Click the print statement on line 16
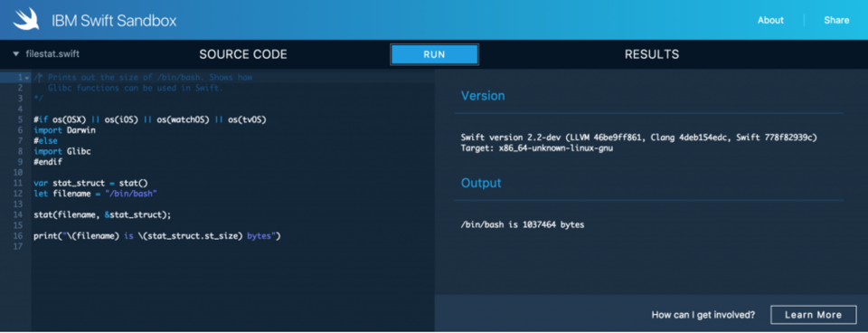Screen dimensions: 868x333 tap(157, 236)
